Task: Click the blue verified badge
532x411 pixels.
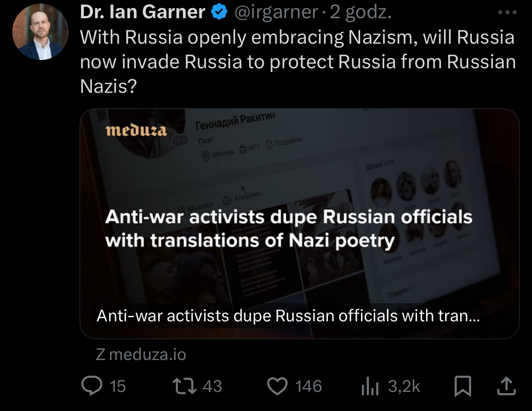Action: pyautogui.click(x=219, y=12)
